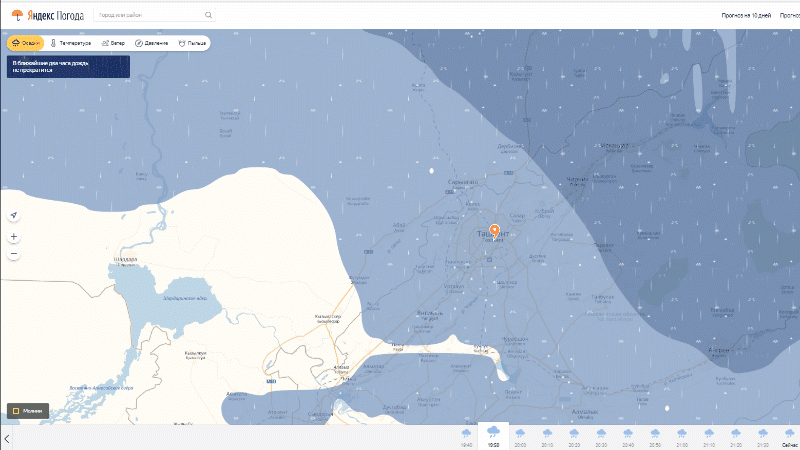800x450 pixels.
Task: Click the magnifying glass search icon
Action: tap(208, 15)
